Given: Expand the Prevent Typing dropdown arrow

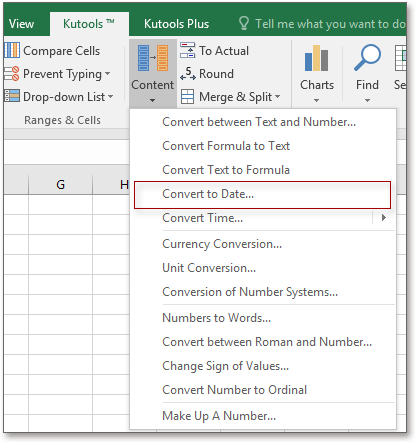Looking at the screenshot, I should pos(107,73).
